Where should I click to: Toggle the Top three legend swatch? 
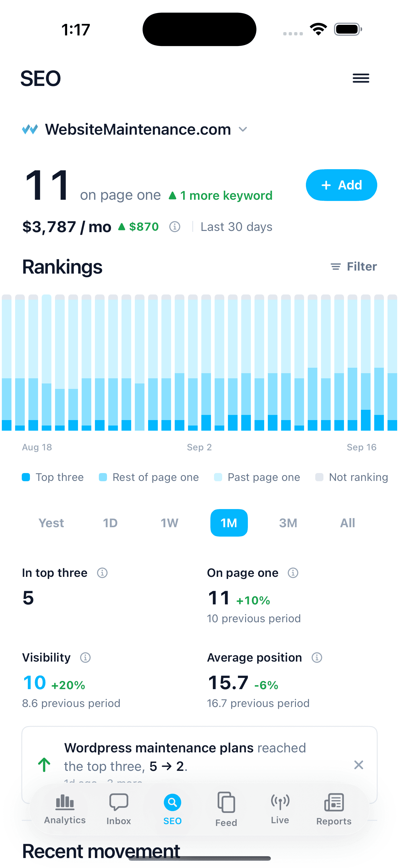pos(26,477)
